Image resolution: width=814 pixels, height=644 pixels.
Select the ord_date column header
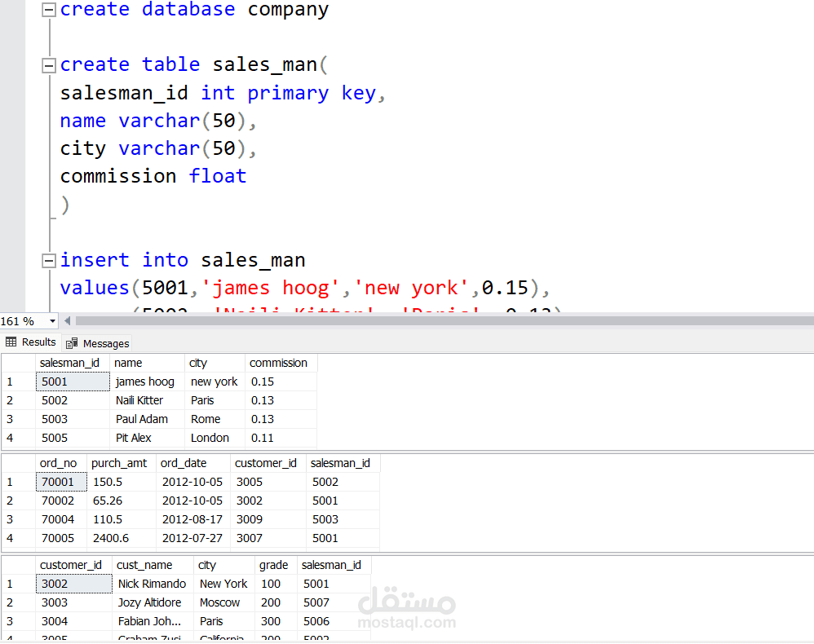pos(184,463)
